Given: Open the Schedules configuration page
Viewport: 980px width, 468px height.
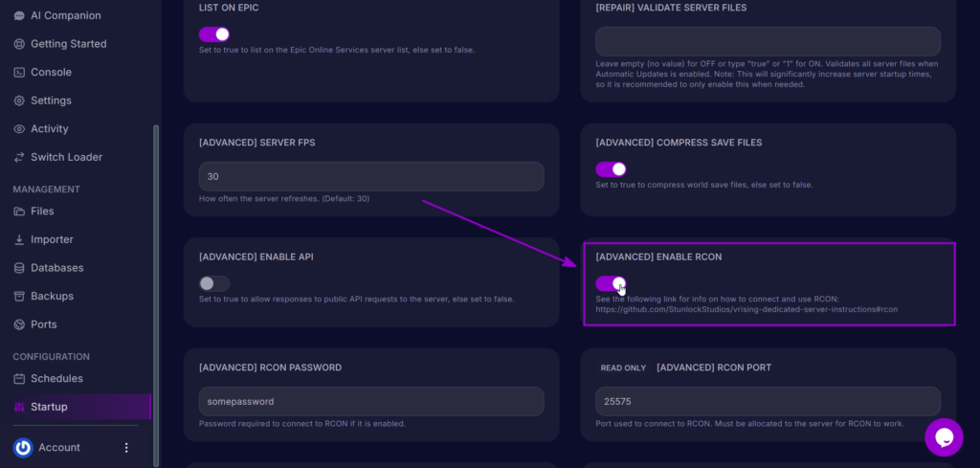Looking at the screenshot, I should (x=56, y=379).
